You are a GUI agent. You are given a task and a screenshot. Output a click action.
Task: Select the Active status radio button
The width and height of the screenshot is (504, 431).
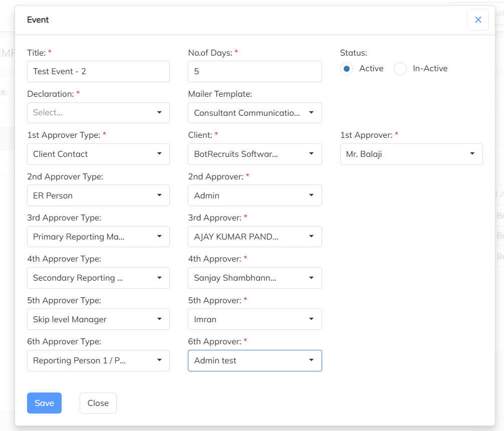[347, 69]
